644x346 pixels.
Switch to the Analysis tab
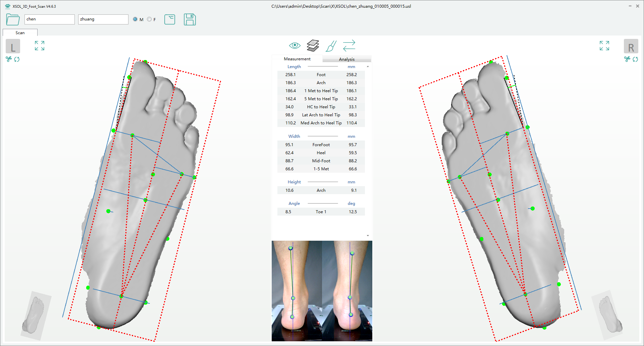pyautogui.click(x=346, y=59)
